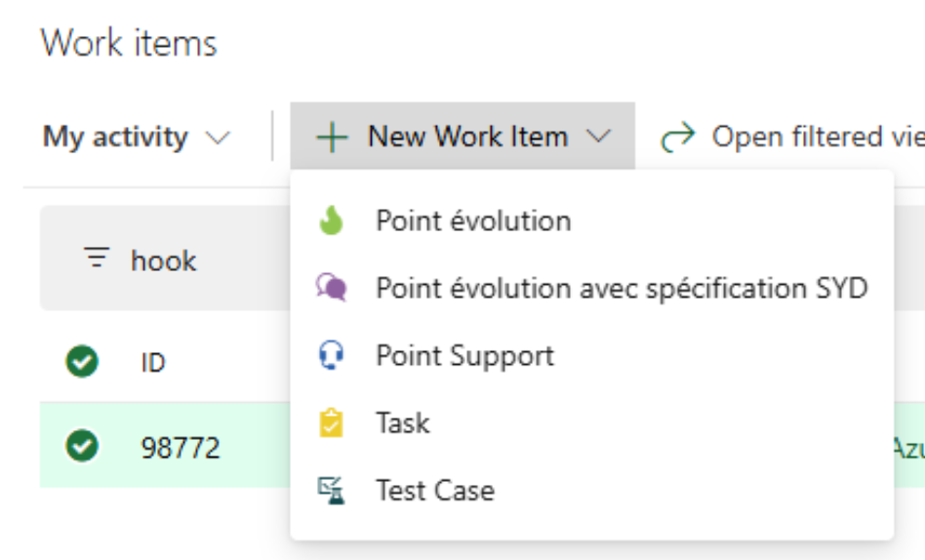Click the Test Case beaker icon
The width and height of the screenshot is (925, 560).
332,490
